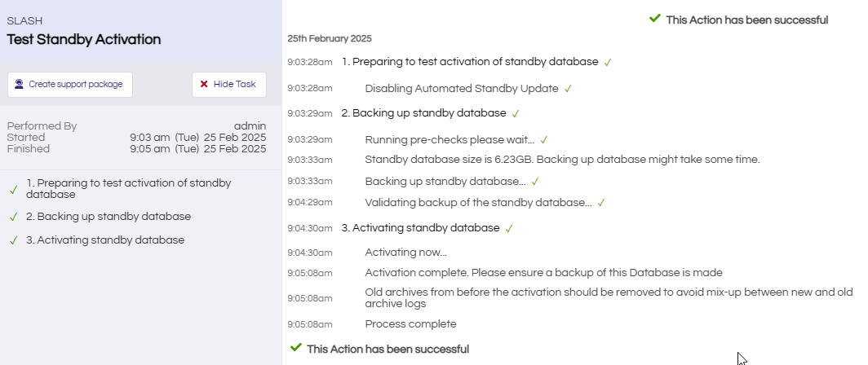This screenshot has width=868, height=365.
Task: Click the Hide Task button
Action: coord(229,85)
